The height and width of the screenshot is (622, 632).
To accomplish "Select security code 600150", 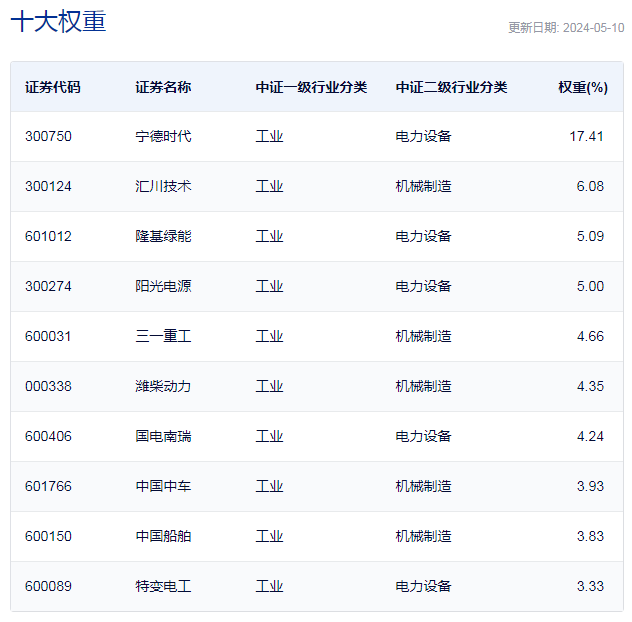I will pyautogui.click(x=48, y=536).
